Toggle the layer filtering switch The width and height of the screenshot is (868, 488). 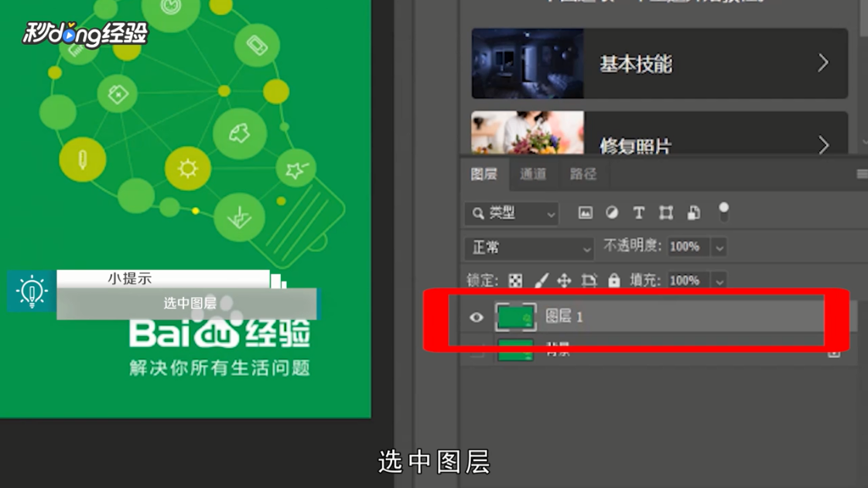click(723, 212)
